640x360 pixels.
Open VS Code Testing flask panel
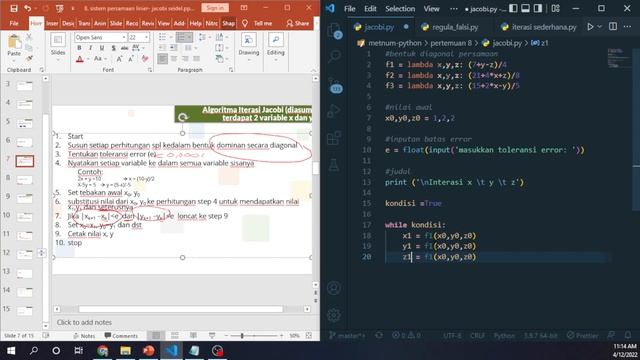coord(334,165)
